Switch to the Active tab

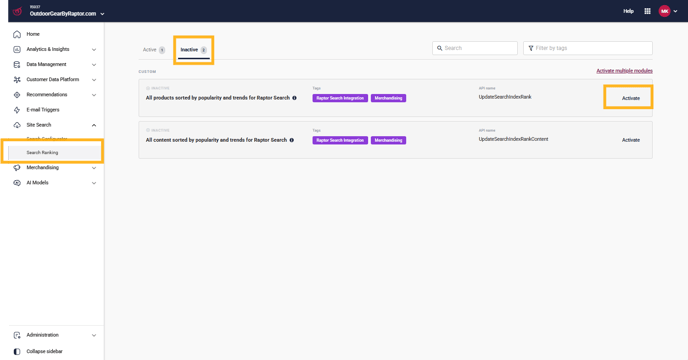tap(154, 50)
